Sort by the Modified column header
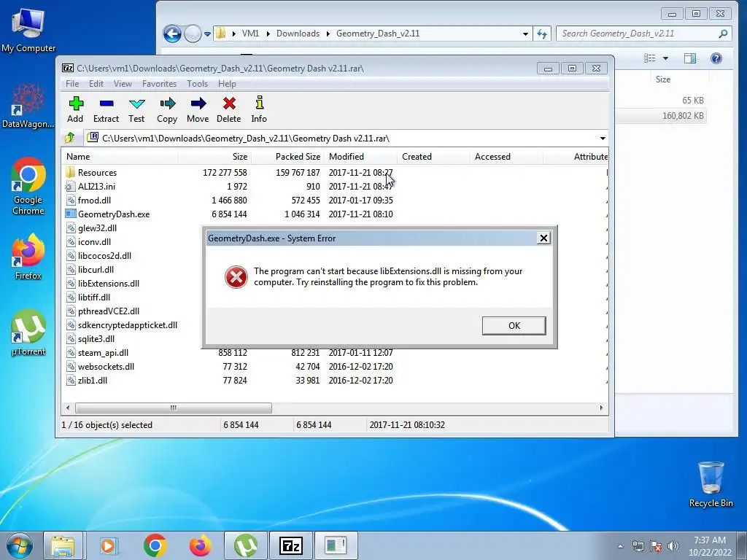This screenshot has width=747, height=560. pyautogui.click(x=360, y=157)
